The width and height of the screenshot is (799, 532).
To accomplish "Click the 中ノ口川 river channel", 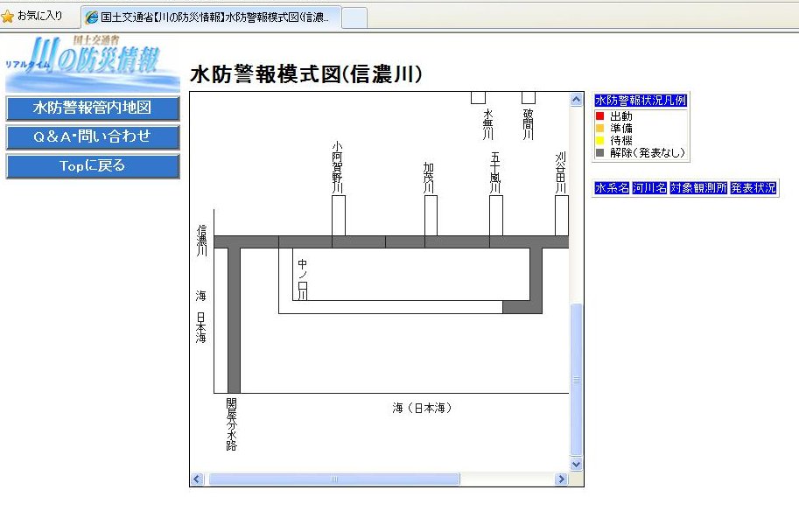I will [x=285, y=280].
